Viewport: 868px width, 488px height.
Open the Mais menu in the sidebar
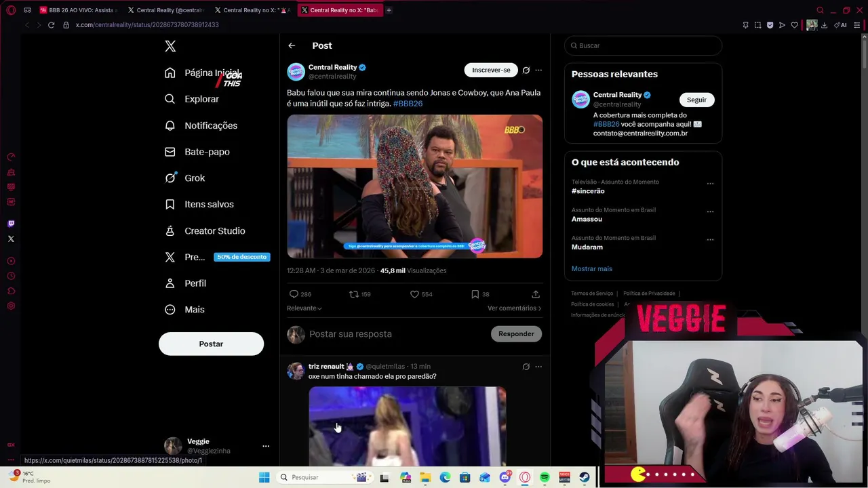click(184, 309)
